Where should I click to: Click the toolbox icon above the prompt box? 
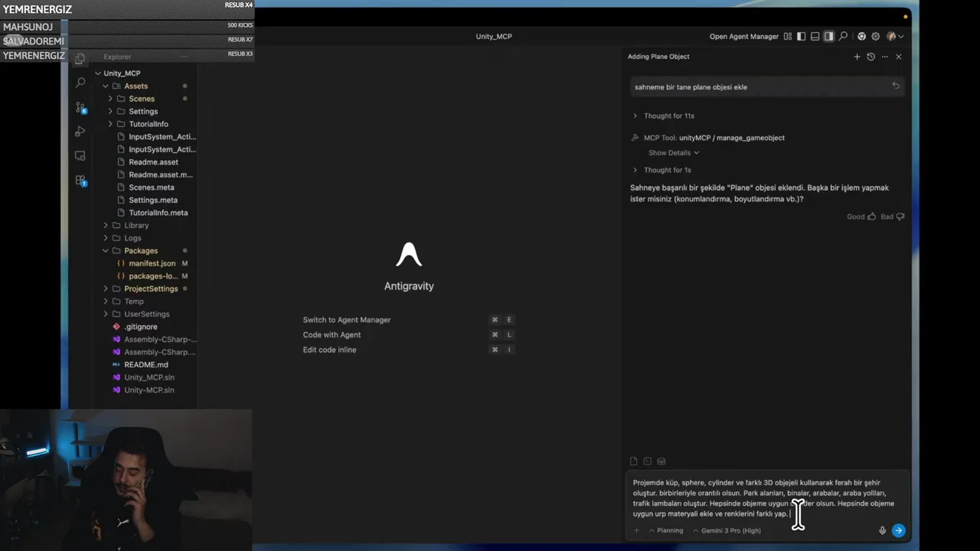[x=661, y=461]
